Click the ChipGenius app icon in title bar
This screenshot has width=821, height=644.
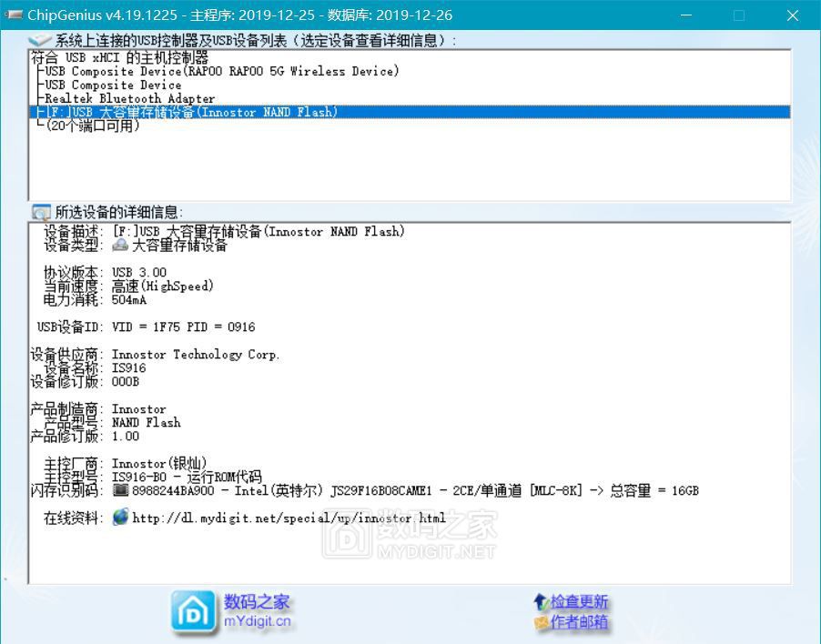point(13,15)
